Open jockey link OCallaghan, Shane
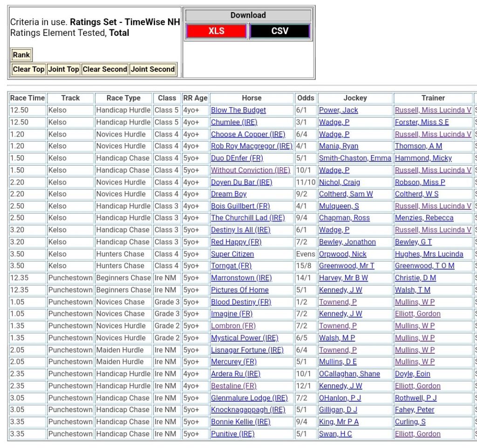Viewport: 477px width, 448px height. click(349, 374)
